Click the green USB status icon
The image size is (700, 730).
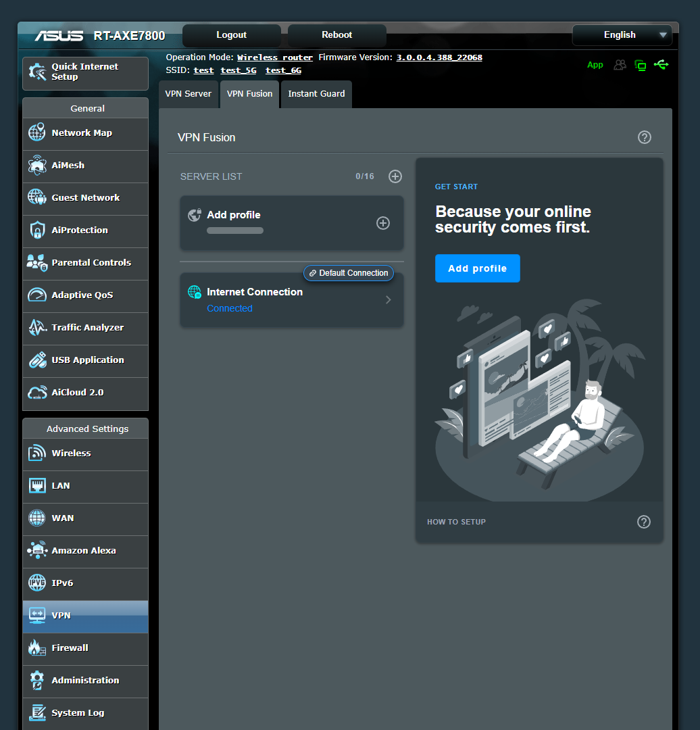661,65
